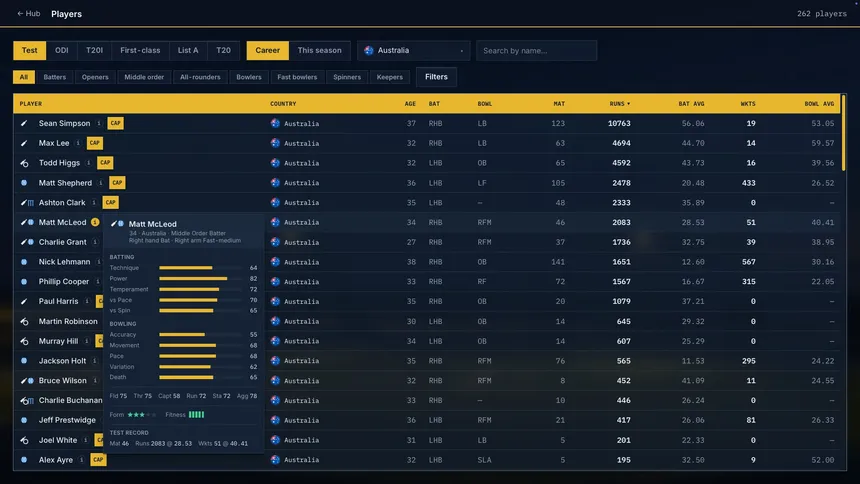Open info icon next to Nick Lehmann
860x484 pixels.
click(99, 262)
